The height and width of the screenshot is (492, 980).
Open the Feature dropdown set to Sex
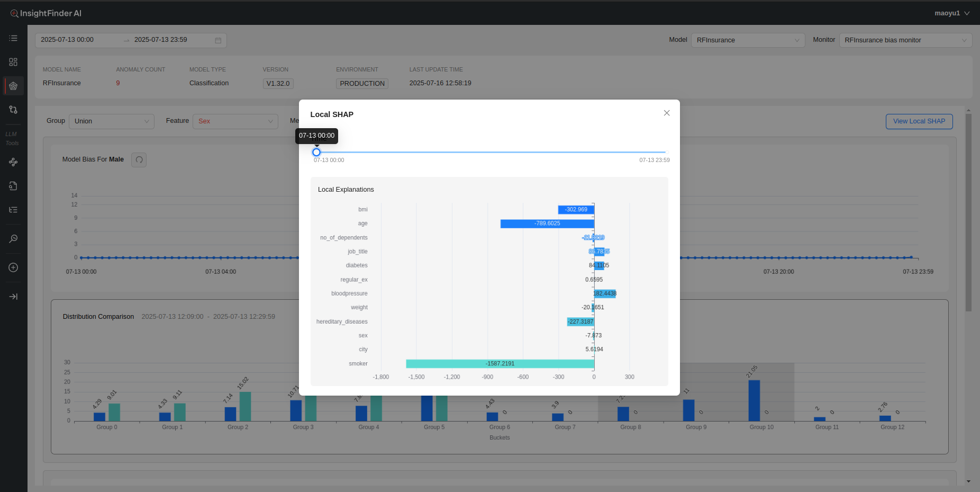coord(235,121)
